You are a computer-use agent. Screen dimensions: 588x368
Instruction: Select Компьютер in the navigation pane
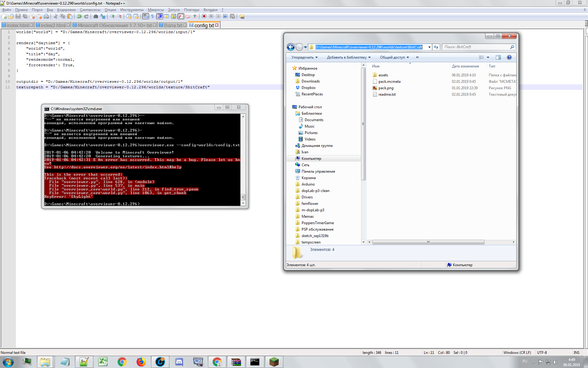pyautogui.click(x=311, y=159)
